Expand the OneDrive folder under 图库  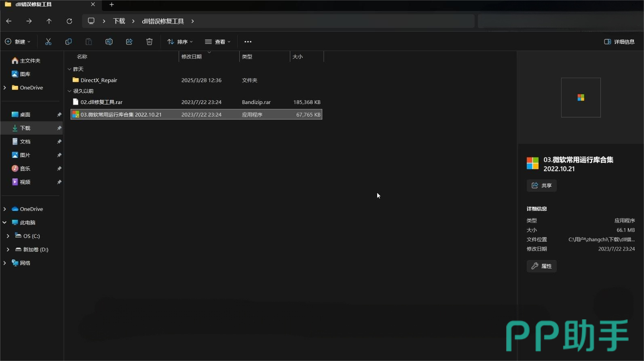coord(5,87)
